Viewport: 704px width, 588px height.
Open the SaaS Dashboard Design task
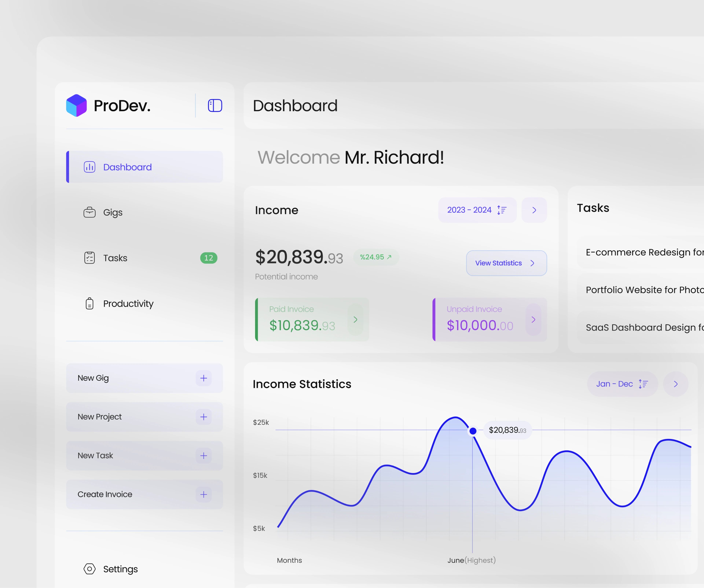pos(640,327)
